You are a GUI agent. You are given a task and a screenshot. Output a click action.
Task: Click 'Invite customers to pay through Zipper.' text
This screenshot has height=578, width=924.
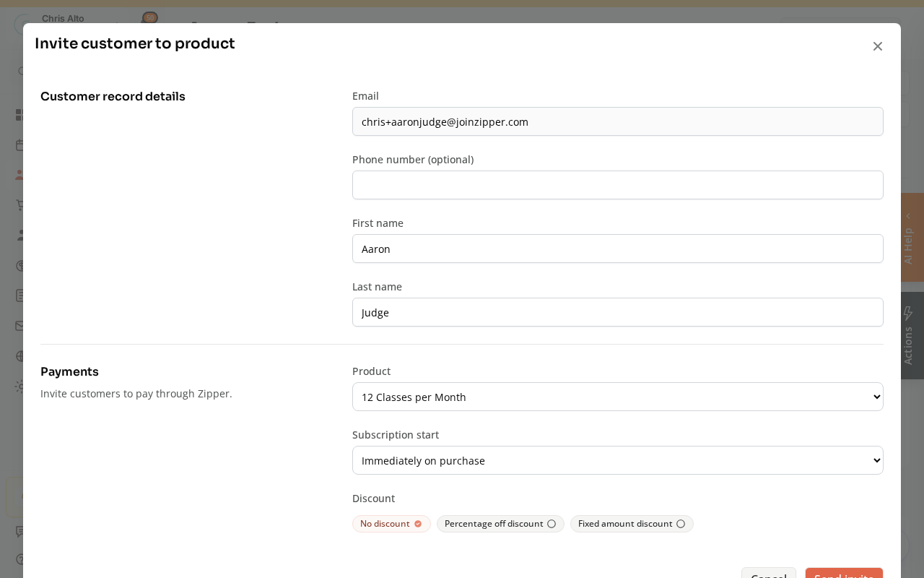136,394
